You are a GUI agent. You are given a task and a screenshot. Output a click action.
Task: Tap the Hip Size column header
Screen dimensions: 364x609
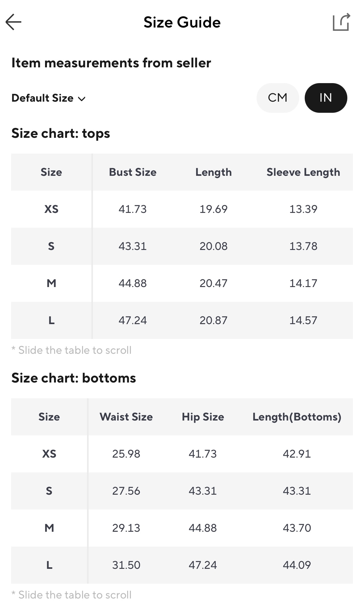click(x=203, y=417)
